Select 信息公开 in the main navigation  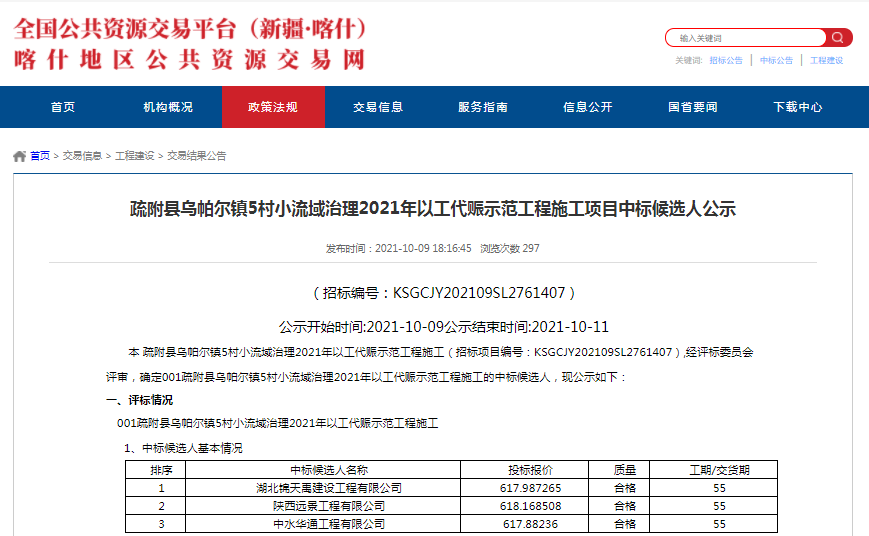[588, 107]
